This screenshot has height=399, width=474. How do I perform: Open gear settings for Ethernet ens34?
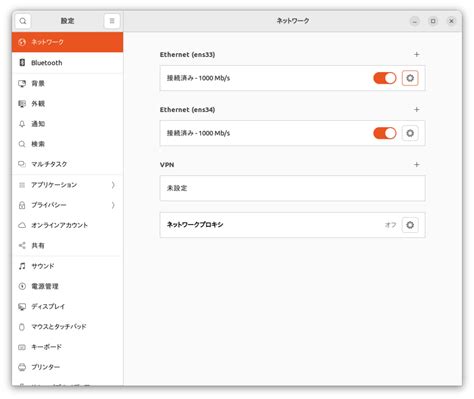(410, 133)
